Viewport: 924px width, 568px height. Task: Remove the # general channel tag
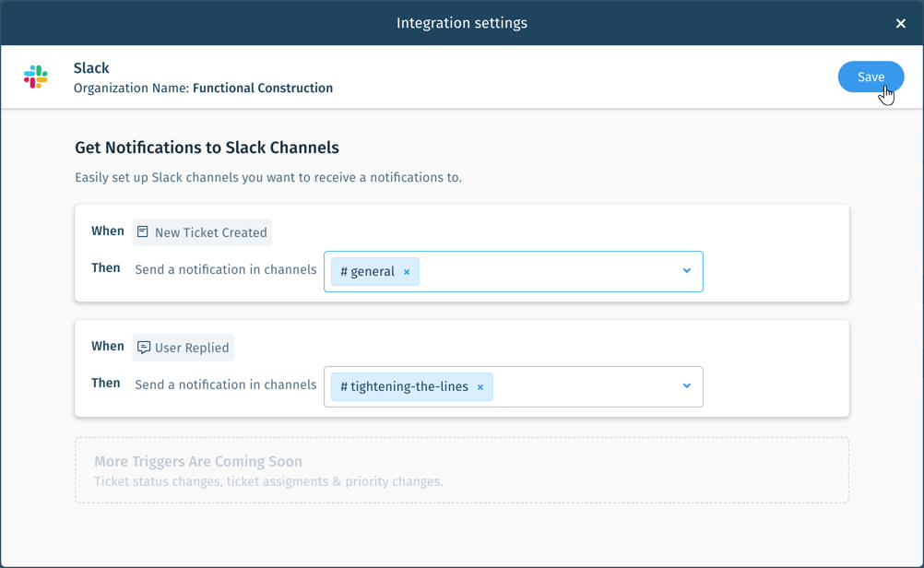[407, 272]
